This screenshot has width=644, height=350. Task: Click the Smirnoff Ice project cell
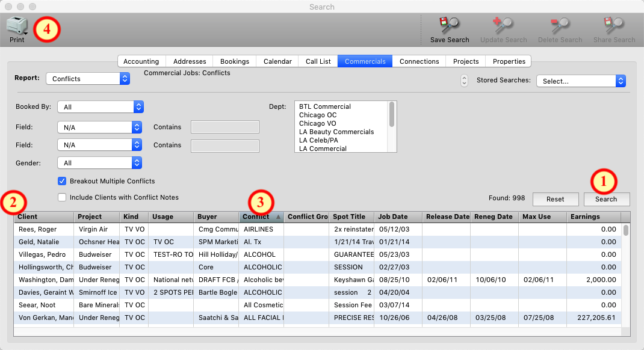98,292
